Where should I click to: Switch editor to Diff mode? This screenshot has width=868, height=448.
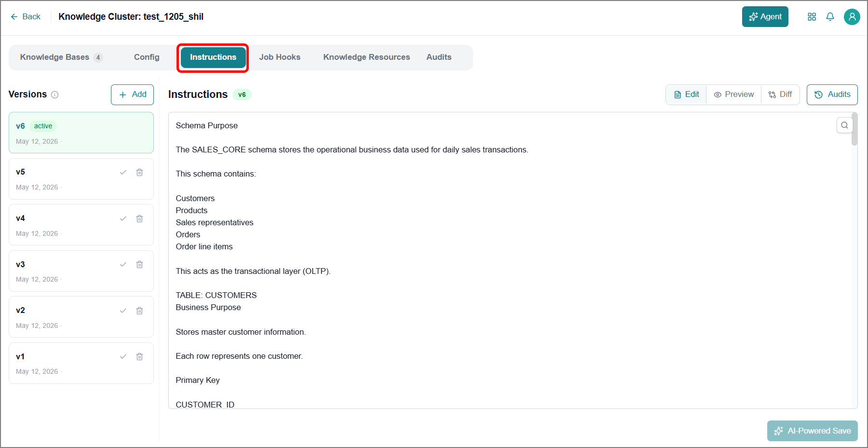780,95
